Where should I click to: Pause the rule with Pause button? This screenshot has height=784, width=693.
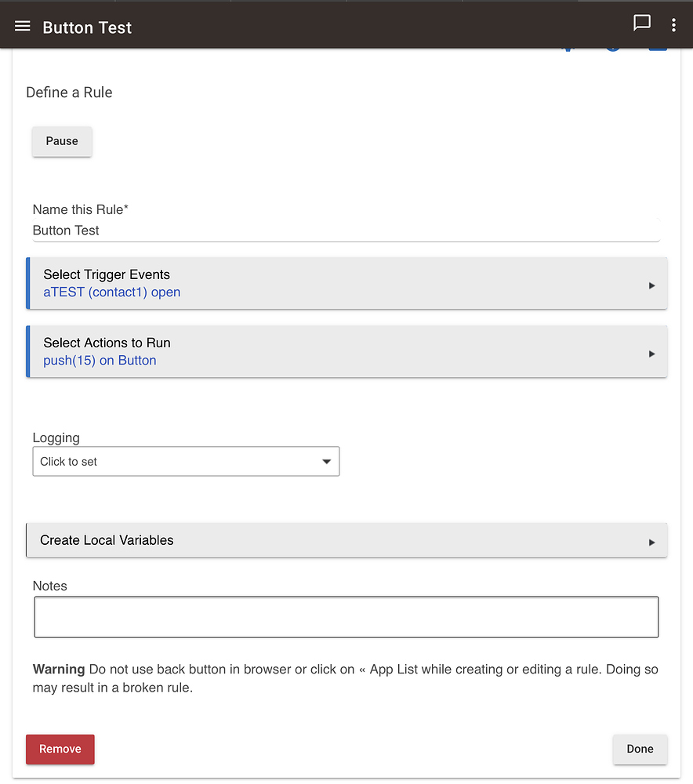tap(62, 141)
